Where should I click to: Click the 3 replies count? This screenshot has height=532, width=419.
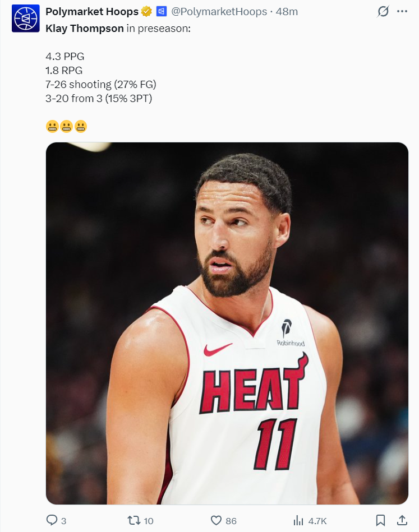pos(63,521)
